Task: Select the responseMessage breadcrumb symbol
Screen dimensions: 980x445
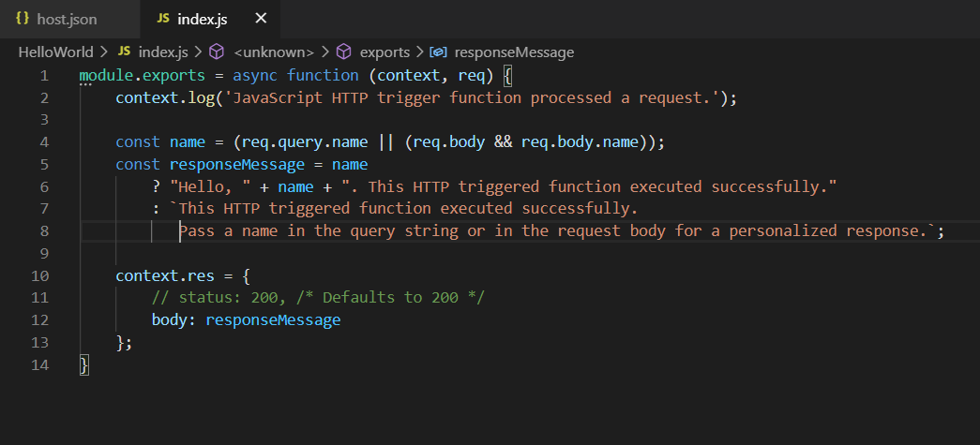Action: (514, 52)
